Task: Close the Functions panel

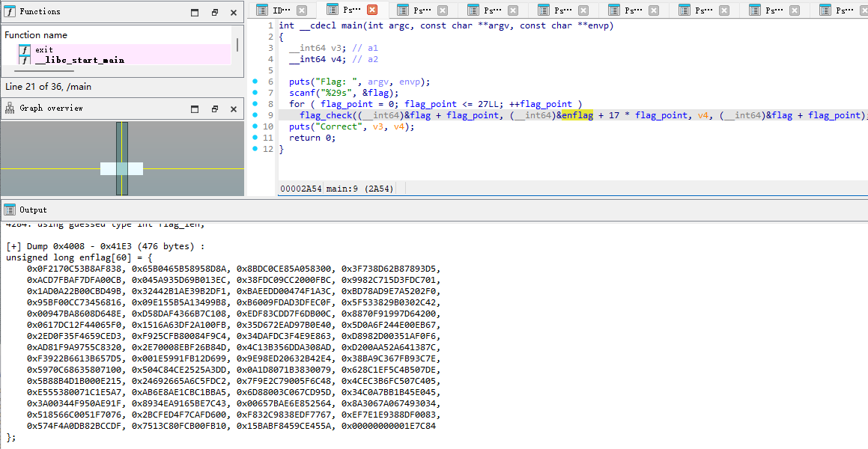Action: click(x=234, y=13)
